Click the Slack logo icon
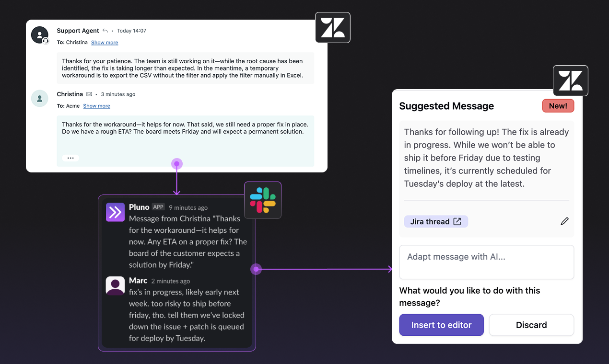Viewport: 609px width, 364px height. [x=263, y=200]
